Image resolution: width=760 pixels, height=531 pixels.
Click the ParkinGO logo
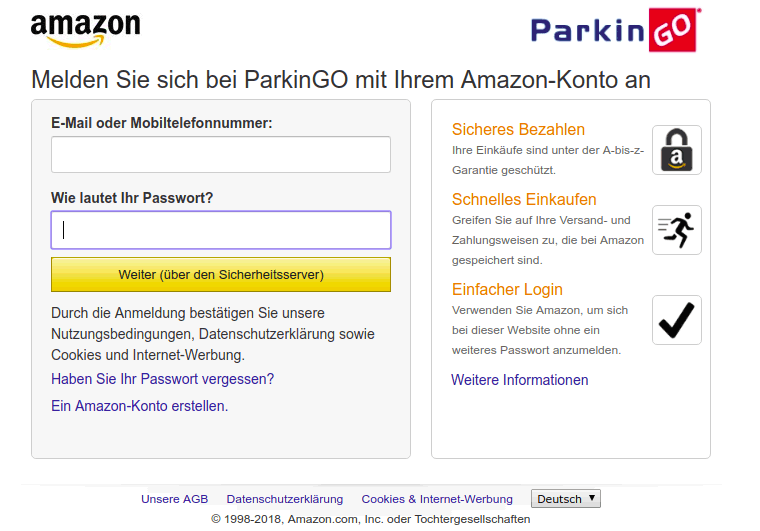coord(614,30)
